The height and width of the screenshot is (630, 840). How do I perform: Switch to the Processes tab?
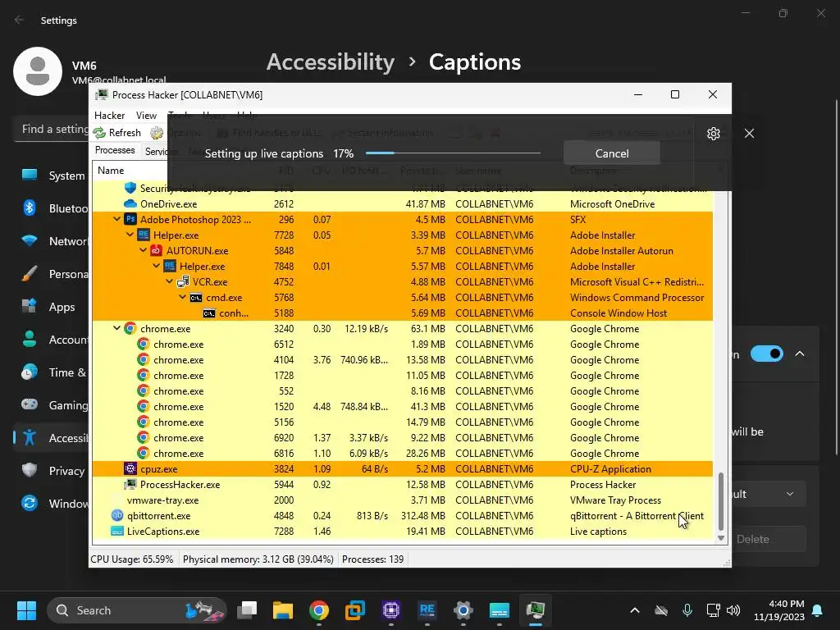point(115,150)
